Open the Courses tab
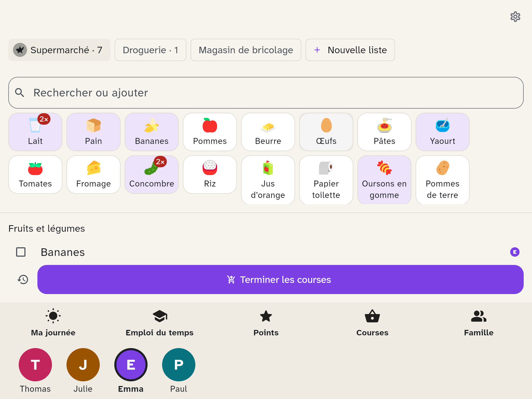 click(x=372, y=323)
